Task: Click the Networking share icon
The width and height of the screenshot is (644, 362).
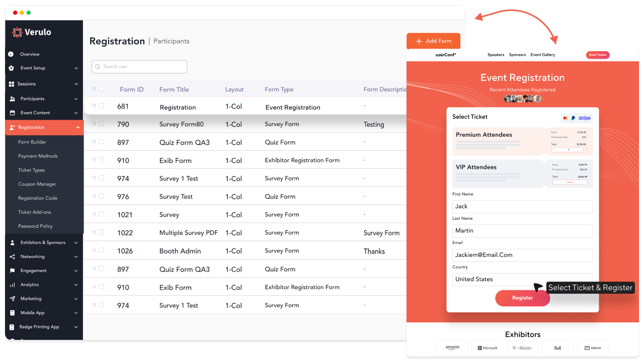Action: pyautogui.click(x=12, y=257)
